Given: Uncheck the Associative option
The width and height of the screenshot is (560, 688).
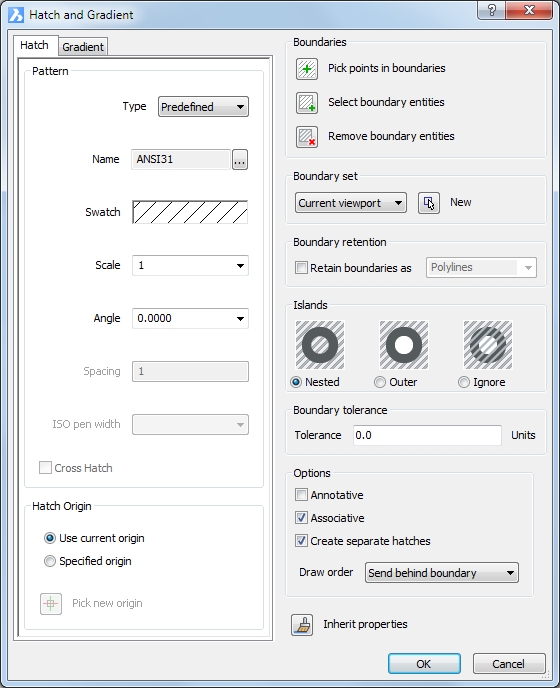Looking at the screenshot, I should coord(301,518).
